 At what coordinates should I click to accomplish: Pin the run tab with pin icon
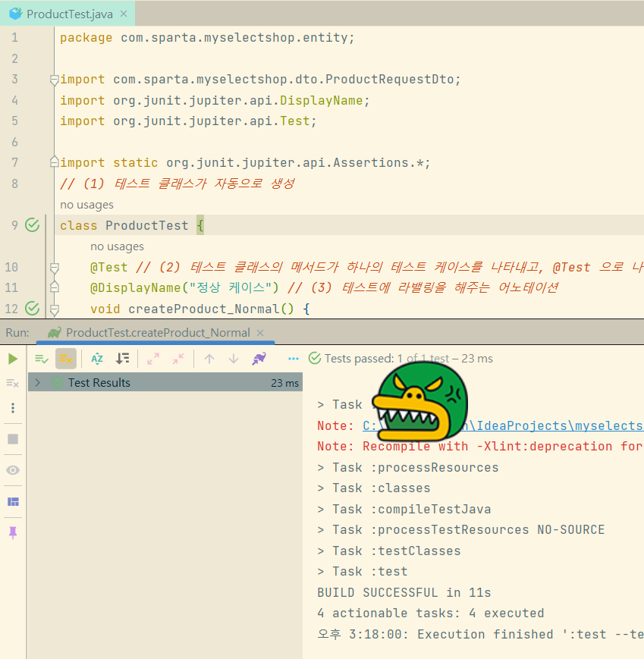pyautogui.click(x=13, y=533)
